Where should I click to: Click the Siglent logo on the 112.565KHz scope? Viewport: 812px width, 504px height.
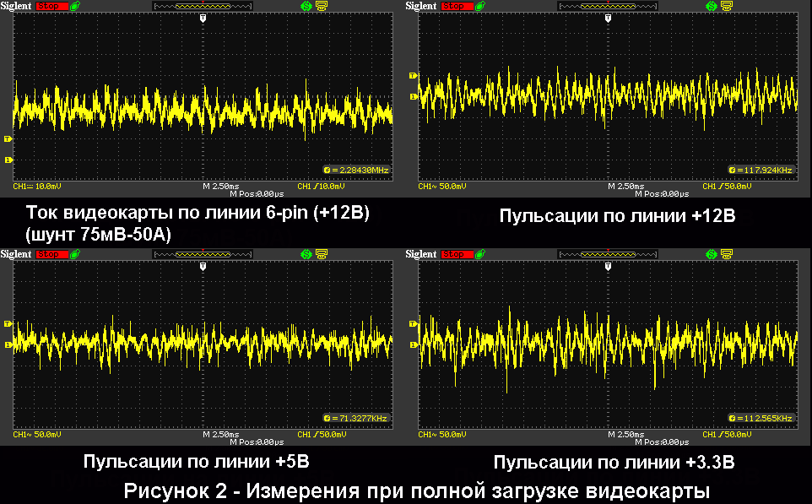421,254
